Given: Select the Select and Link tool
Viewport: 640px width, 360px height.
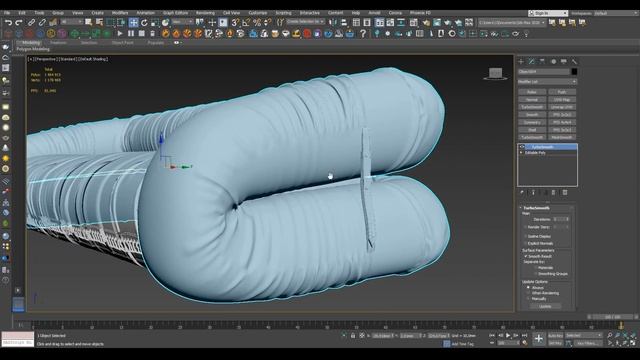Looking at the screenshot, I should 31,22.
